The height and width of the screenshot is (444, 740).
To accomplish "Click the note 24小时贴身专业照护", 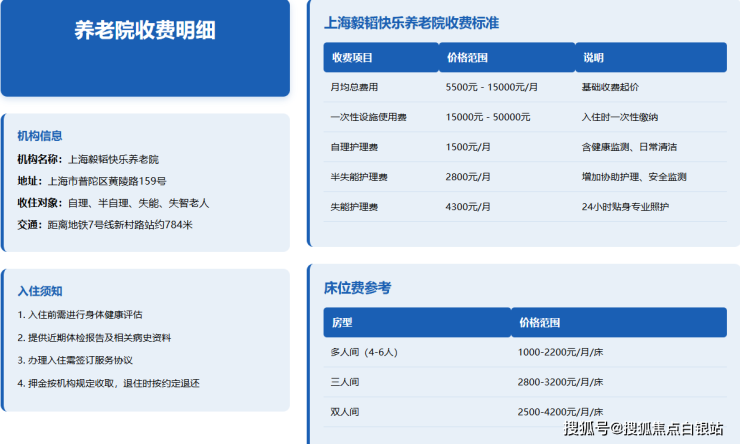I will [x=625, y=207].
